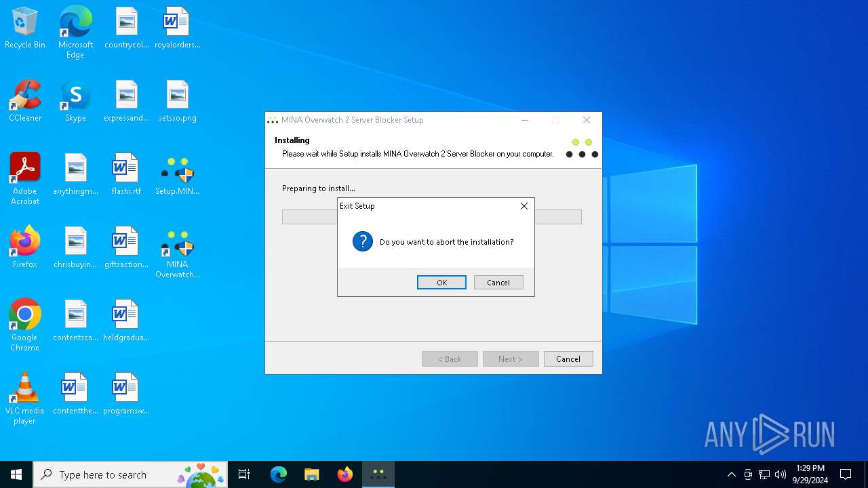The image size is (868, 488).
Task: Show hidden system tray icons
Action: pos(731,474)
